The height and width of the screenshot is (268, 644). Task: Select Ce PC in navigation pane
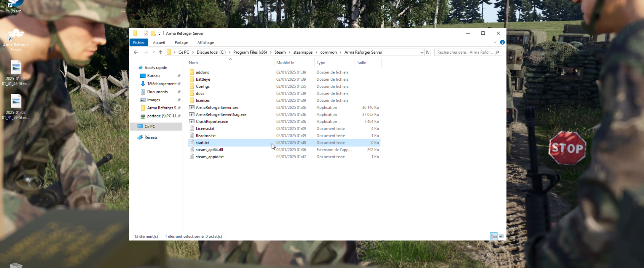tap(150, 126)
